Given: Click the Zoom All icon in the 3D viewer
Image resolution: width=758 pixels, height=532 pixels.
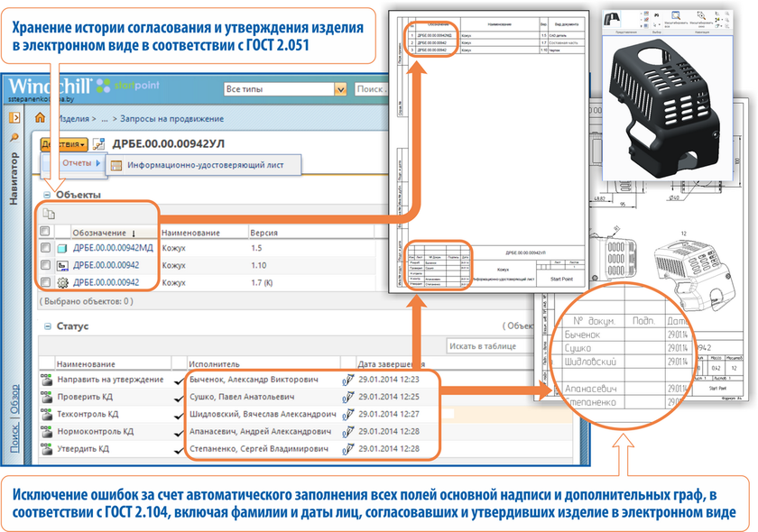Looking at the screenshot, I should (674, 14).
